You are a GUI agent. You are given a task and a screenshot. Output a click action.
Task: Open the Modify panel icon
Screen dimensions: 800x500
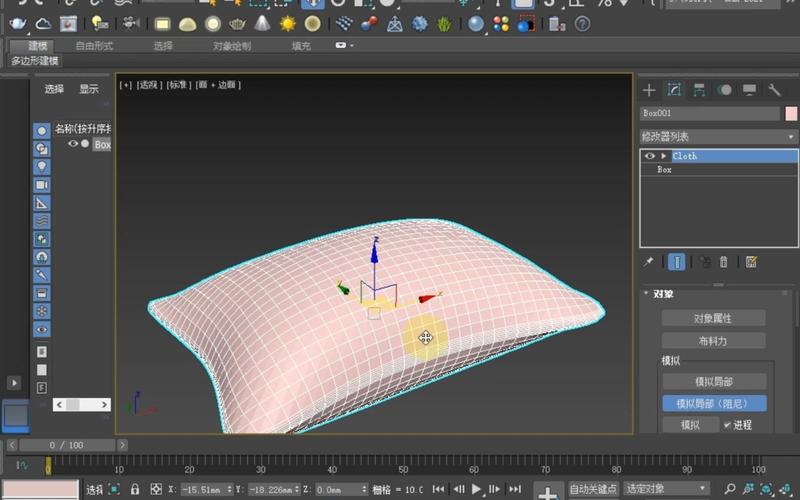[x=674, y=90]
